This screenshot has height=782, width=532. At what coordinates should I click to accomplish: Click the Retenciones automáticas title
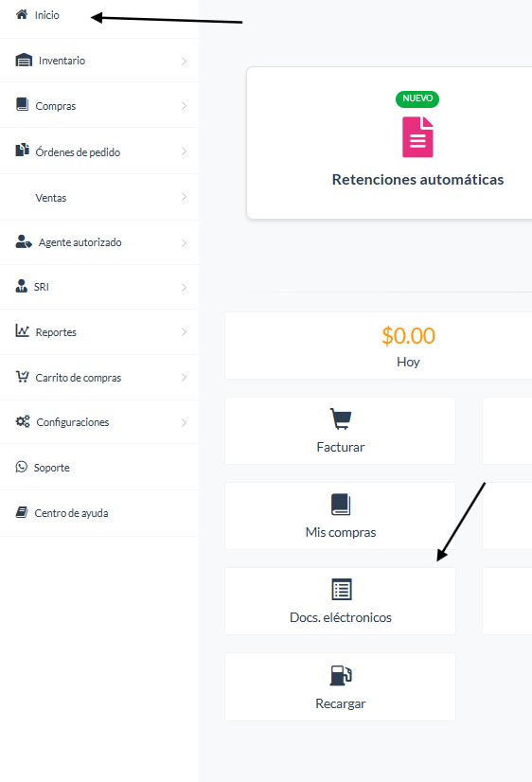click(417, 180)
